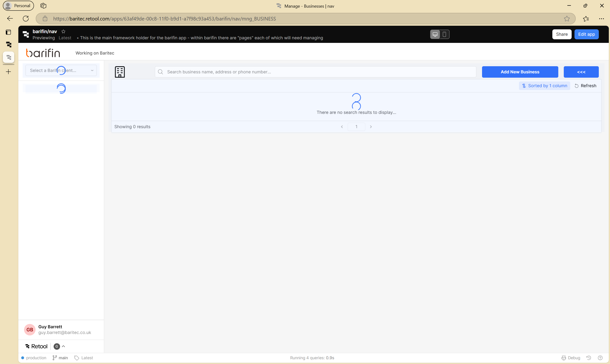Click the help question mark icon
This screenshot has height=364, width=610.
coord(600,358)
